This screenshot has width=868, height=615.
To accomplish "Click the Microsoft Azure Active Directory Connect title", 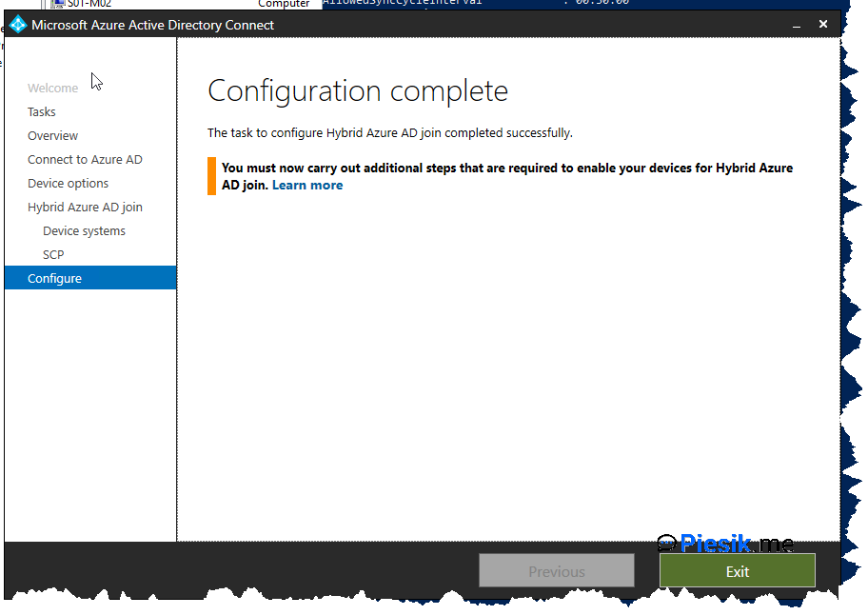I will 152,25.
